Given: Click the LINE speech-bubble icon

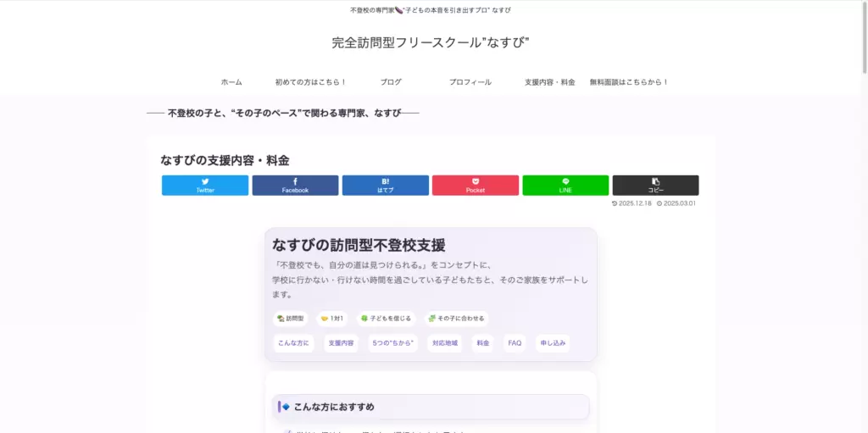Looking at the screenshot, I should [565, 181].
